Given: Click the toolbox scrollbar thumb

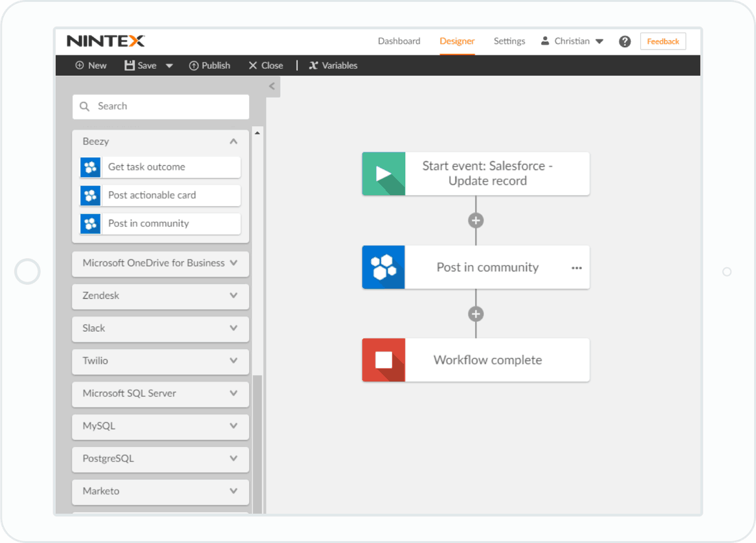Looking at the screenshot, I should [x=257, y=444].
